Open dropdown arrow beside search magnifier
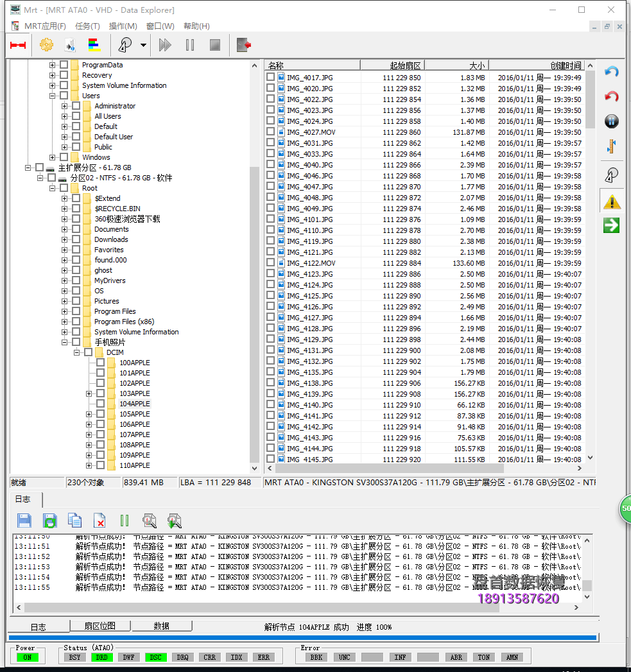631x672 pixels. tap(143, 45)
